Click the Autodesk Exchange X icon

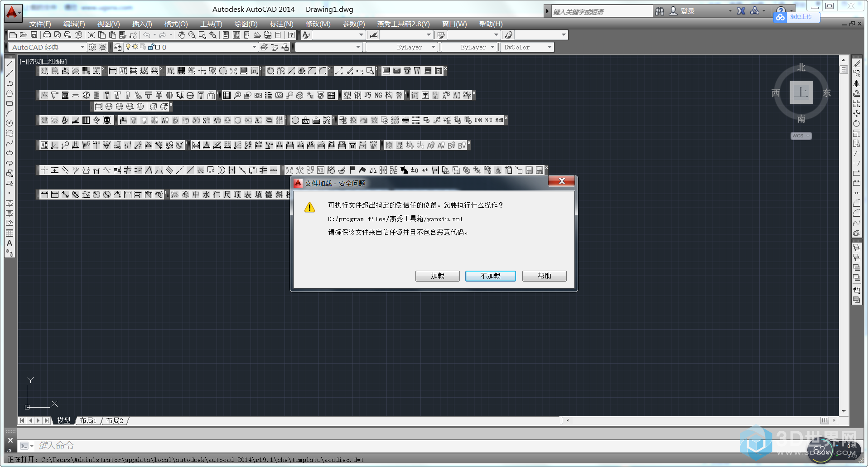click(x=741, y=11)
